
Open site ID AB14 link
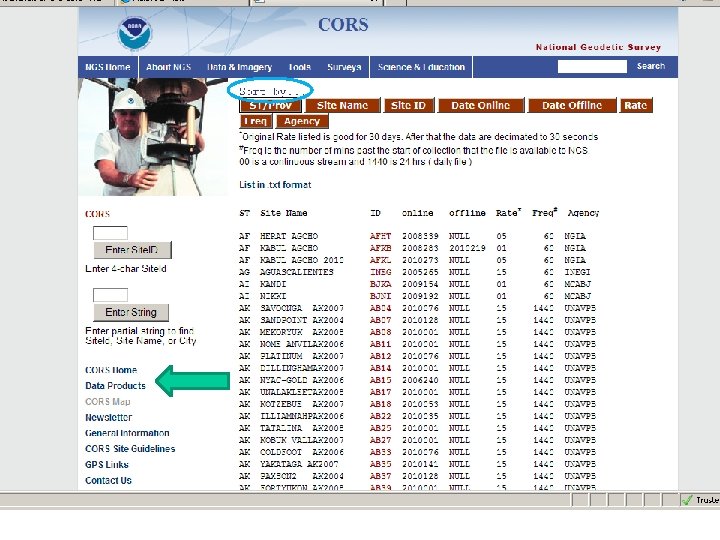pos(380,368)
